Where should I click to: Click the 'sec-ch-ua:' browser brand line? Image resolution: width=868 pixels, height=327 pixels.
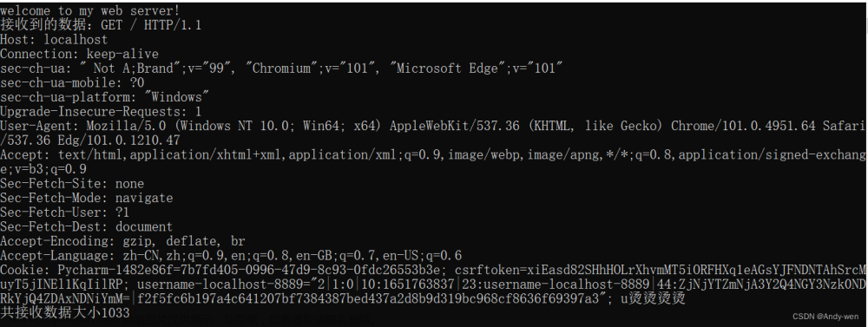coord(281,68)
